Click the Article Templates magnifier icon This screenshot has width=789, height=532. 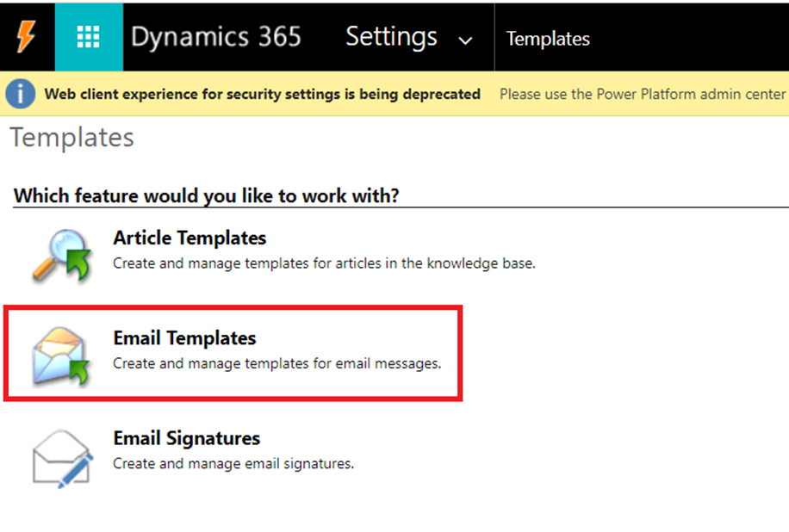pyautogui.click(x=62, y=256)
